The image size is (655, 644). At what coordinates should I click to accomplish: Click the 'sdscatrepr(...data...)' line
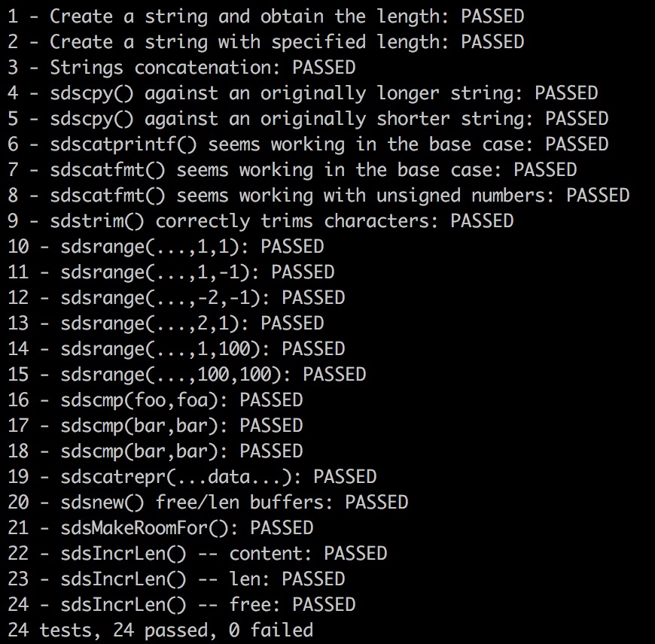coord(192,477)
